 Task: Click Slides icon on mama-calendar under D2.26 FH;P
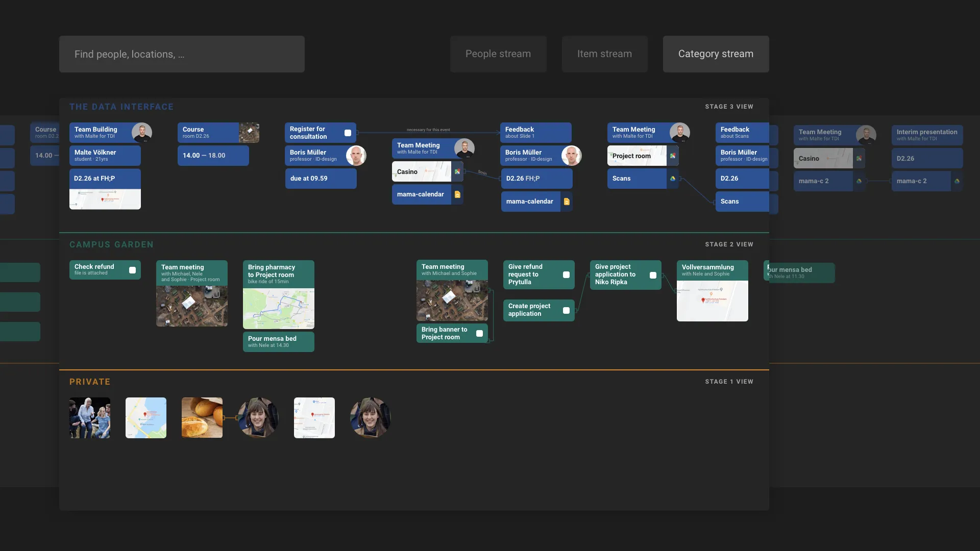567,202
